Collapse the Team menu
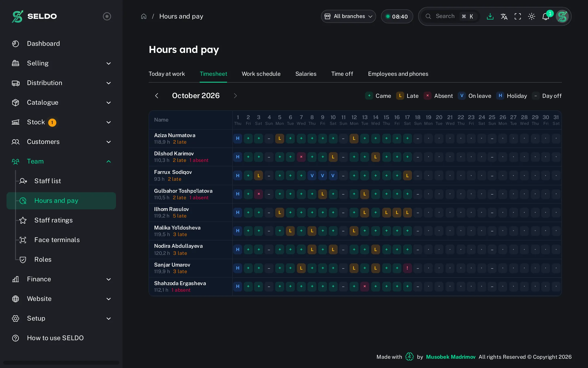Screen dimensions: 588x368 click(61, 161)
